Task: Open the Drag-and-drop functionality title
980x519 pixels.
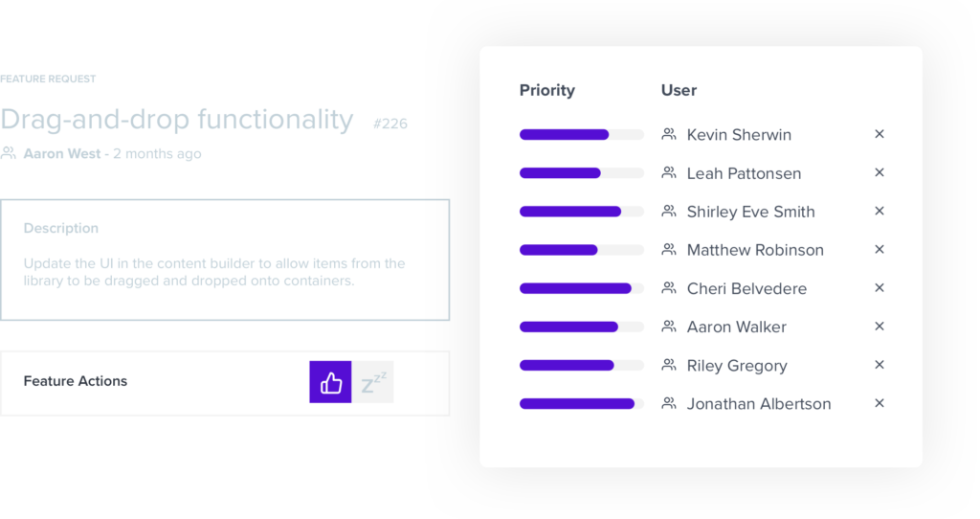Action: pyautogui.click(x=177, y=120)
